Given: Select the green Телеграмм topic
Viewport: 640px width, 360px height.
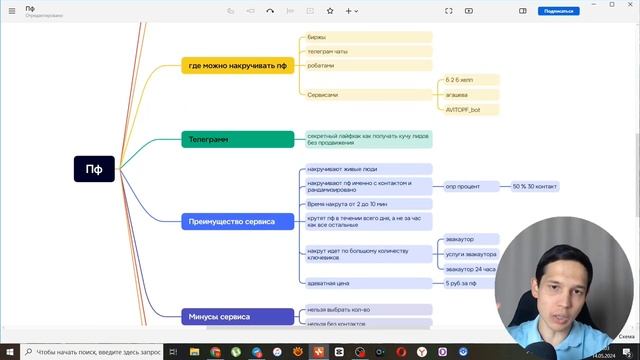Looking at the screenshot, I should pyautogui.click(x=238, y=139).
